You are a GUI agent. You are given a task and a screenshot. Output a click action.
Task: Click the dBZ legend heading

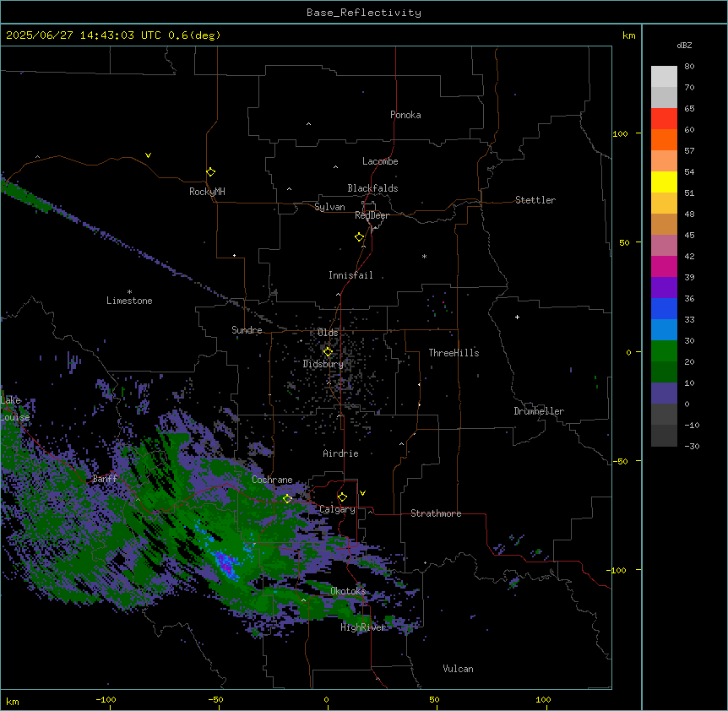coord(684,46)
